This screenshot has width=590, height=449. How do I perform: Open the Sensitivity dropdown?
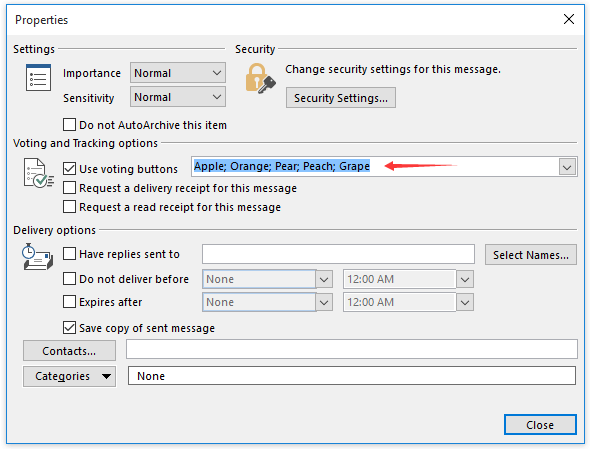[178, 97]
